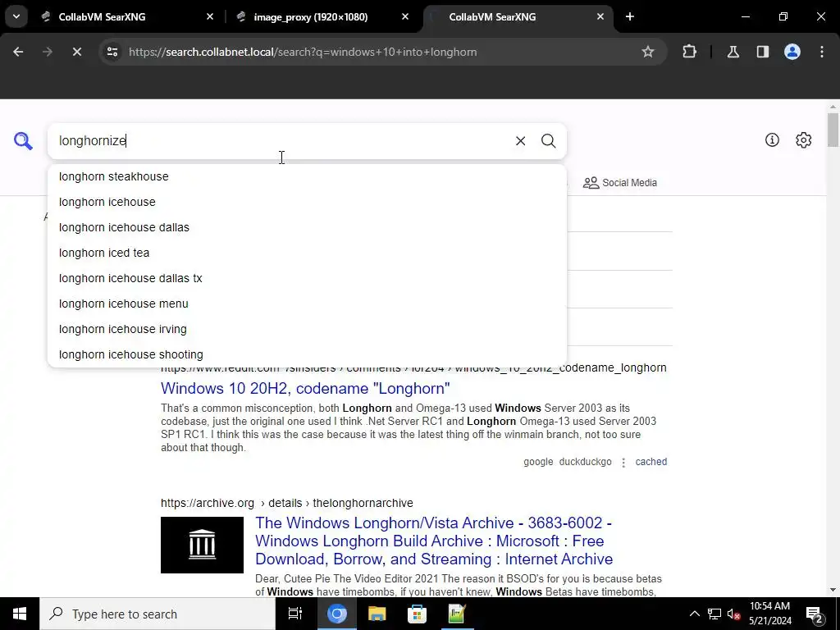The image size is (840, 630).
Task: Switch to the Social Media category tab
Action: coord(620,183)
